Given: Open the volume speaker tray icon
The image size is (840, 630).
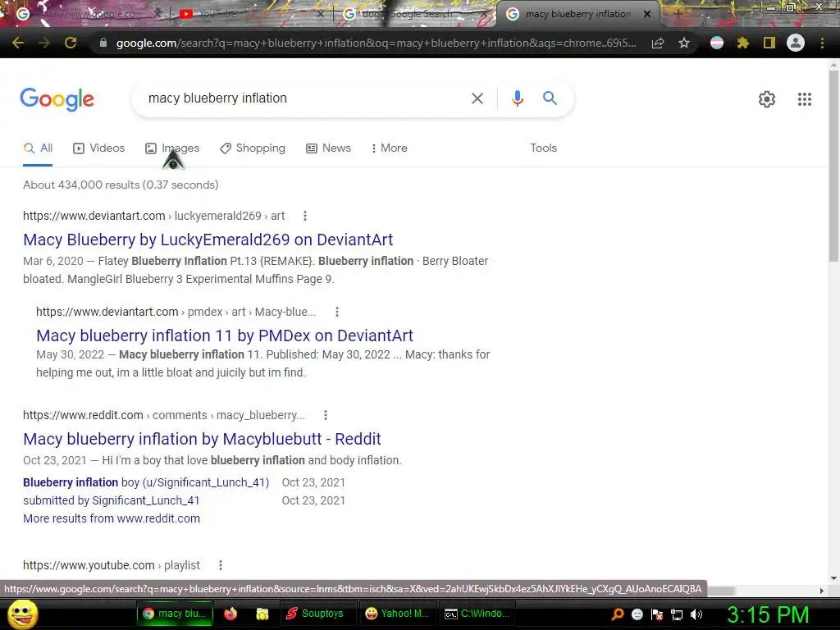Looking at the screenshot, I should point(696,614).
